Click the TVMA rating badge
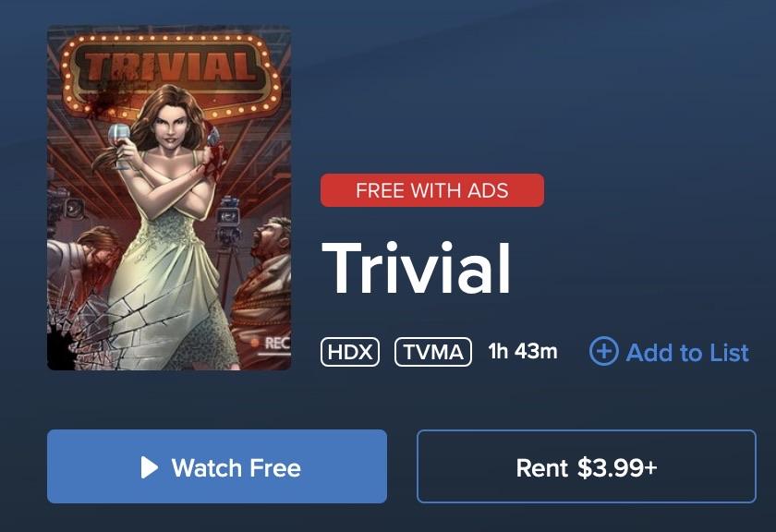The height and width of the screenshot is (532, 776). 433,352
